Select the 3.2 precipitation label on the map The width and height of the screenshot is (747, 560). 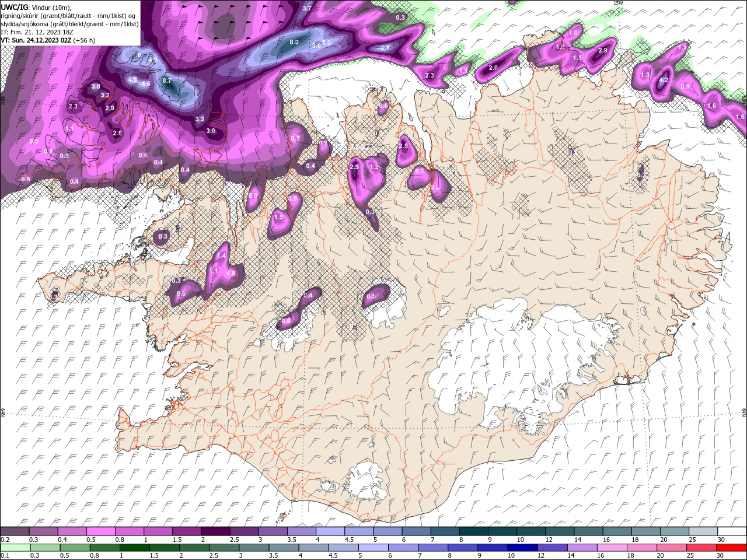(x=105, y=95)
